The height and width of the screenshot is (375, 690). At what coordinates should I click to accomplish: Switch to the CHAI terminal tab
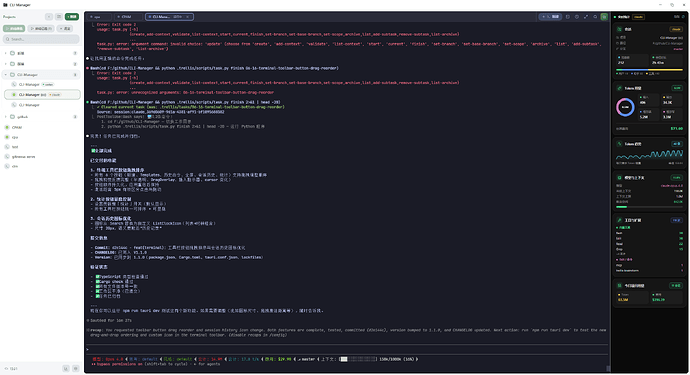[x=128, y=17]
